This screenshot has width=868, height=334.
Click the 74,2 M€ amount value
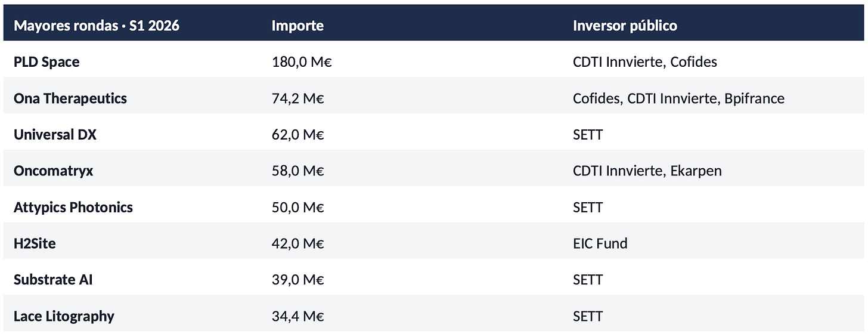[x=297, y=98]
